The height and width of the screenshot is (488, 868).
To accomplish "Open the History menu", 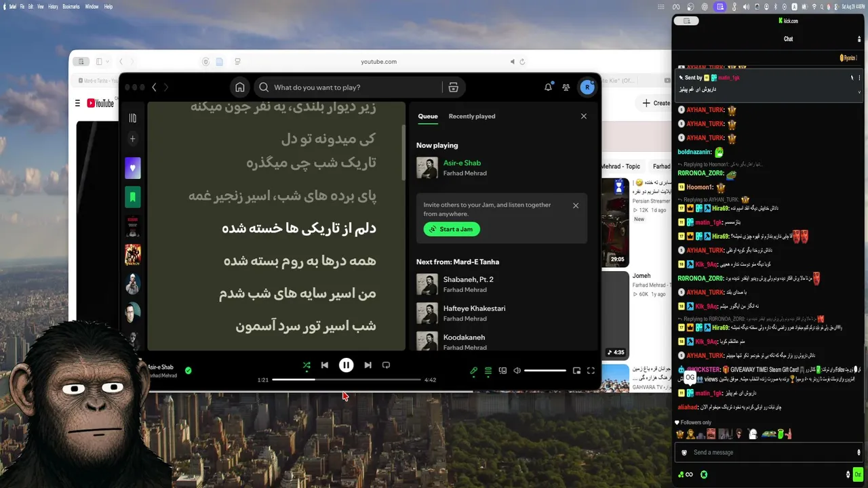I will tap(52, 6).
